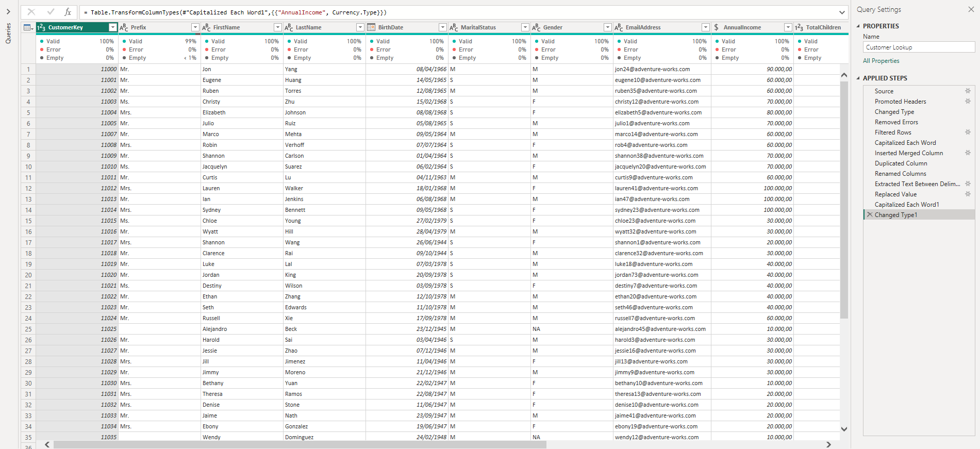Expand the formula bar with chevron
980x449 pixels.
tap(842, 12)
